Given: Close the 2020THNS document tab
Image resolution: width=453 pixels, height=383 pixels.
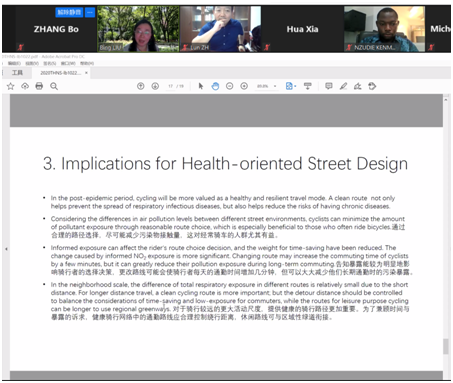Looking at the screenshot, I should click(86, 73).
